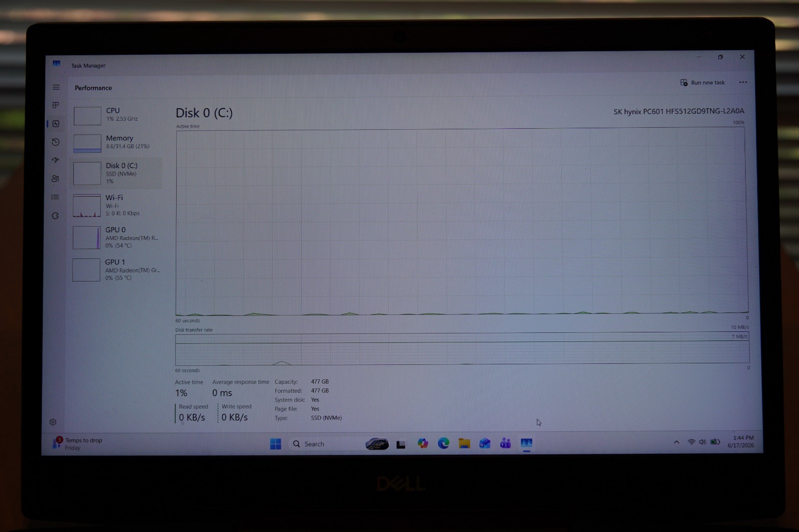Viewport: 799px width, 532px height.
Task: Select GPU 0 in the performance list
Action: coord(117,238)
